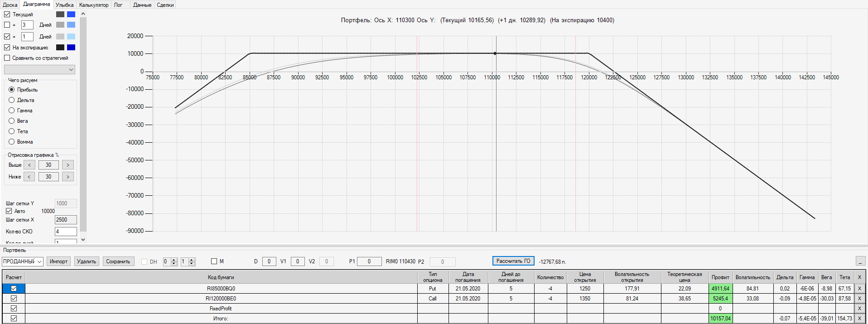The image size is (868, 324).
Task: Click the Профит column header
Action: pos(720,277)
